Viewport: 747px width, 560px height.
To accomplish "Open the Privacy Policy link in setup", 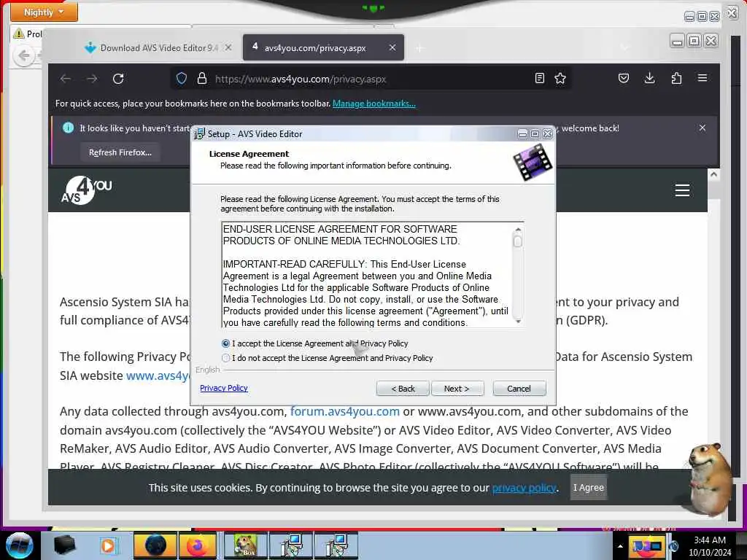I will [224, 388].
